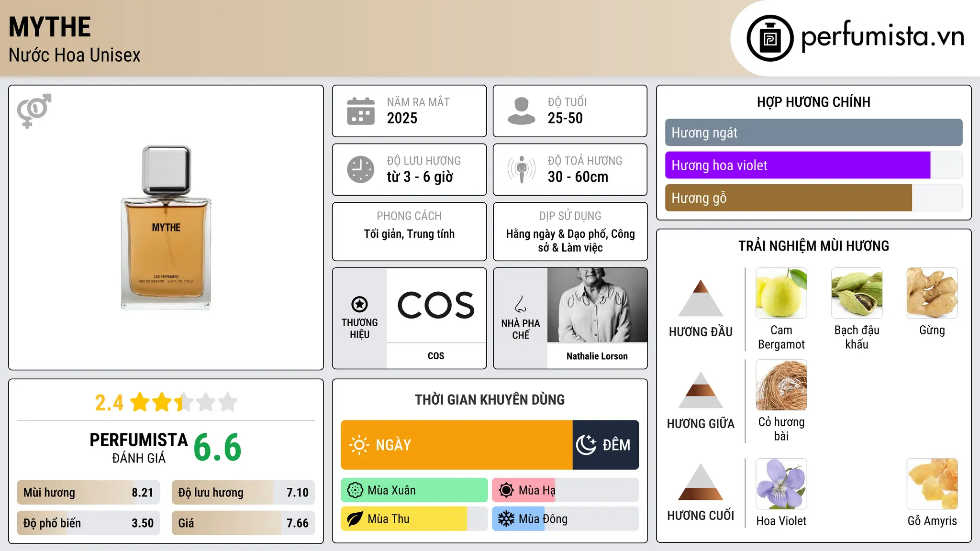
Task: Click the snowflake icon for Mùa Đông
Action: pyautogui.click(x=506, y=519)
